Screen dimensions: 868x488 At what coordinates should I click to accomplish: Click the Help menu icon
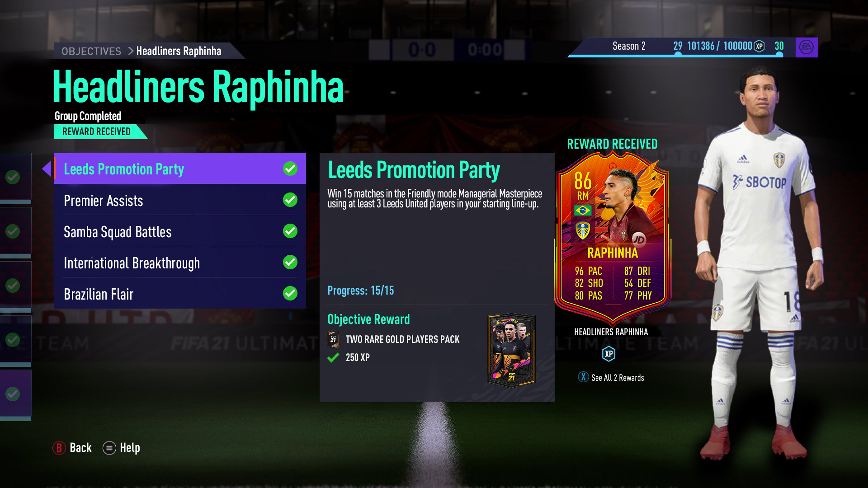[109, 448]
